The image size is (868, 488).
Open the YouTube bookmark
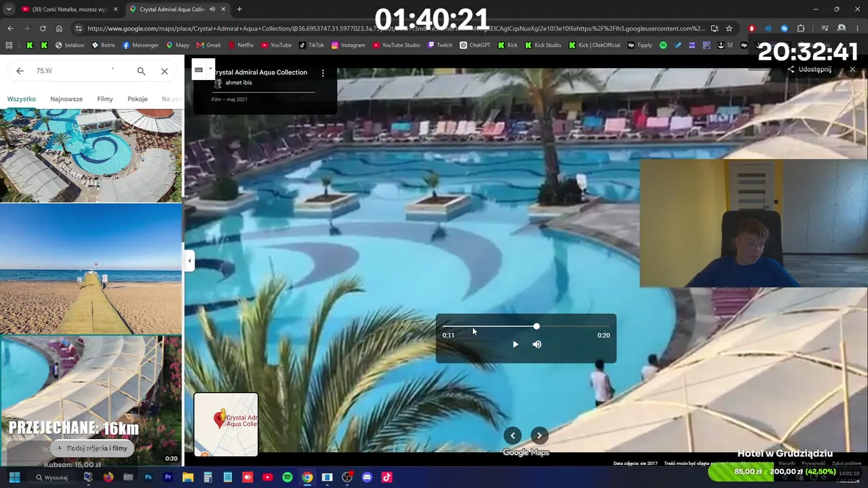(276, 45)
